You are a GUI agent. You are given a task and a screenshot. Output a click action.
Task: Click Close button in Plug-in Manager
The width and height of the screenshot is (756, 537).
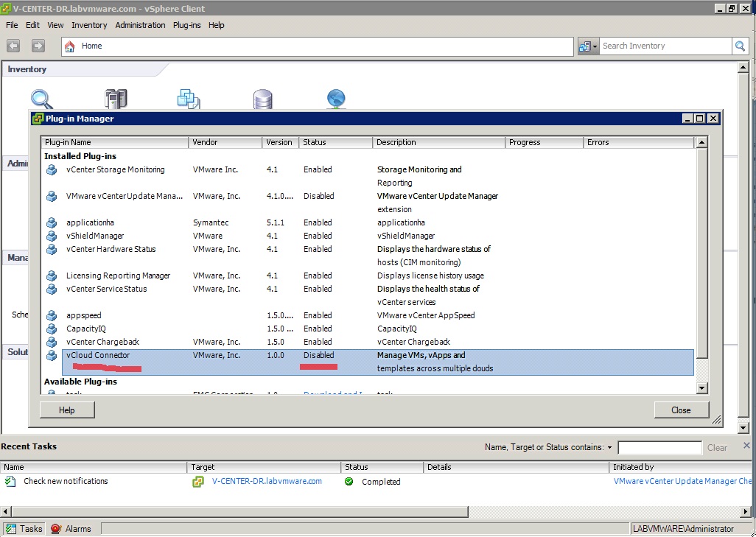(x=681, y=410)
